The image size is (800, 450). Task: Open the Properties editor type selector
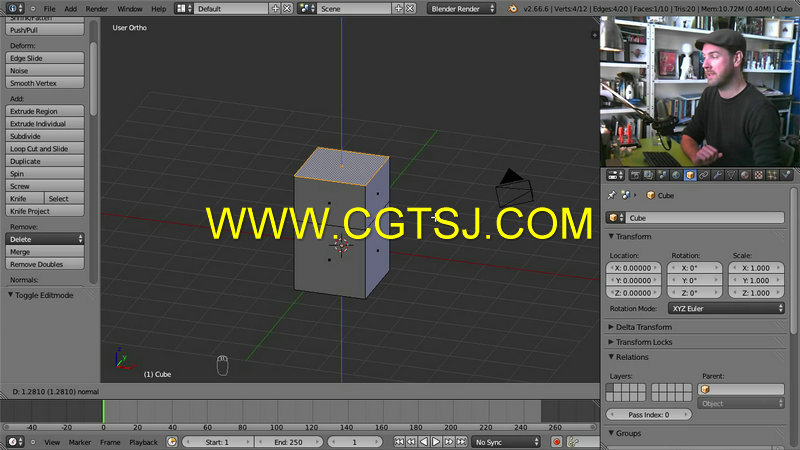pyautogui.click(x=616, y=175)
